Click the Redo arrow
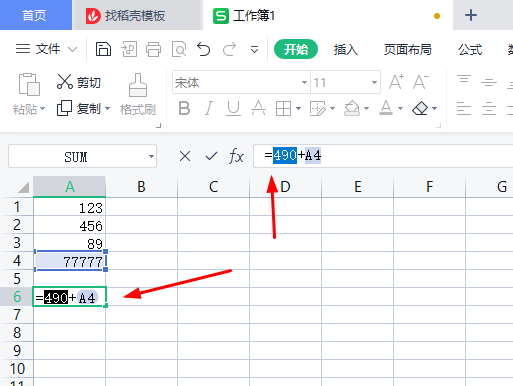 tap(229, 49)
